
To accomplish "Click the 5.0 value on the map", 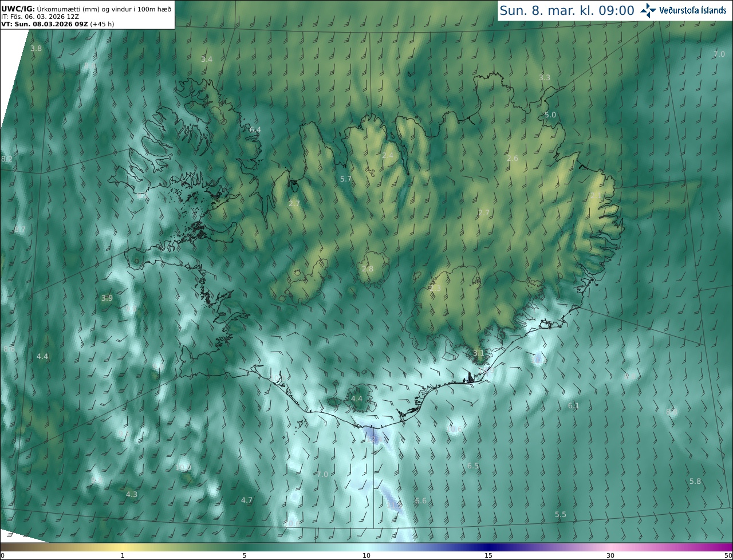I will 550,115.
